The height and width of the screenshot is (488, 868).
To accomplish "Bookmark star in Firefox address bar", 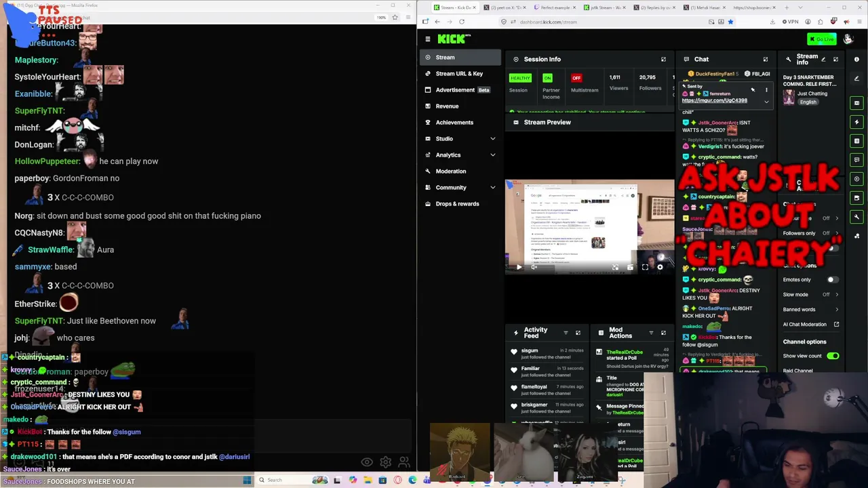I will point(730,22).
